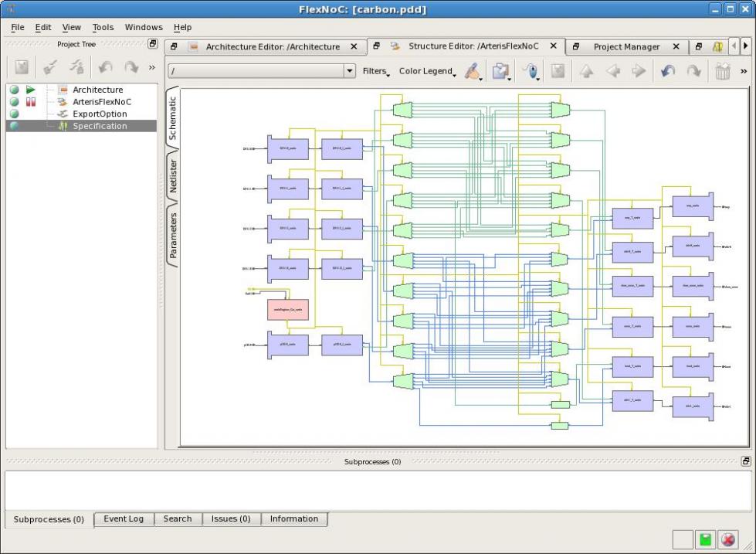Switch to the Architecture Editor tab
Screen dimensions: 756x554
pos(273,47)
